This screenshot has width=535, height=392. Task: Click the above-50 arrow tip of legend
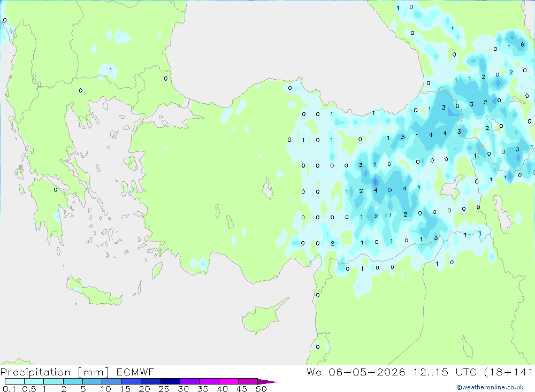[268, 381]
